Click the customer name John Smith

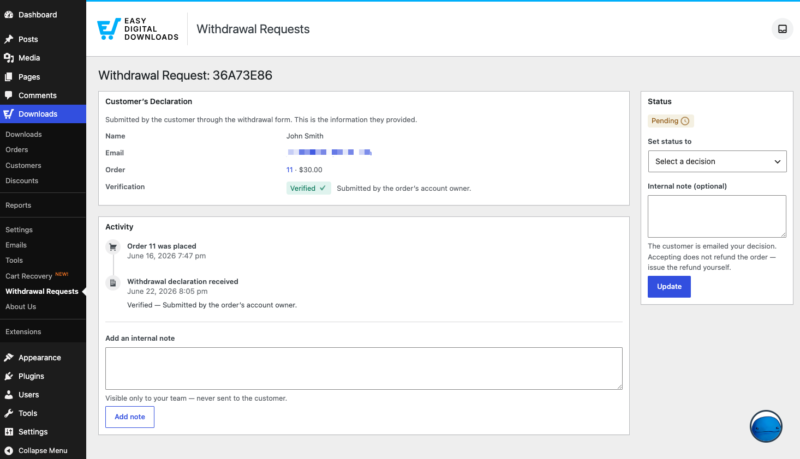point(305,136)
